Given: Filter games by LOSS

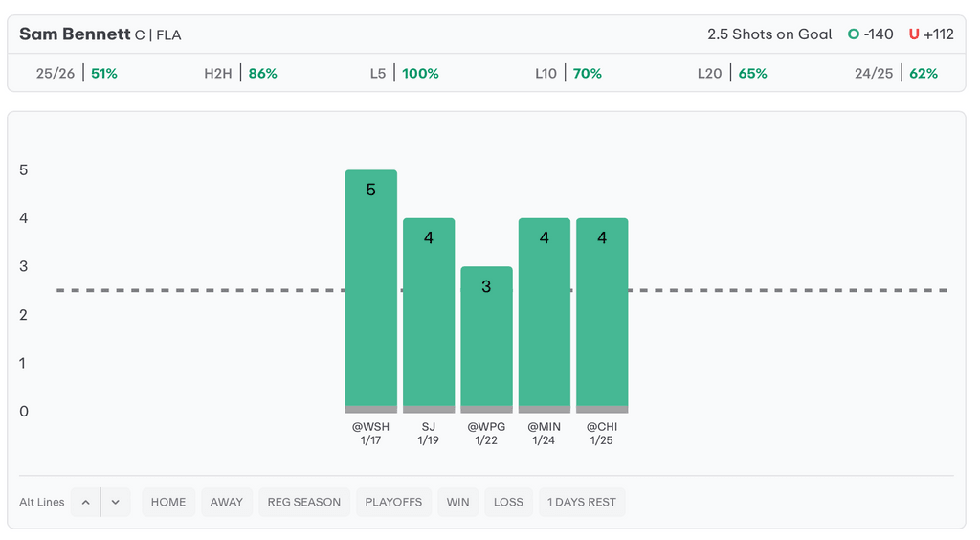Looking at the screenshot, I should tap(508, 502).
